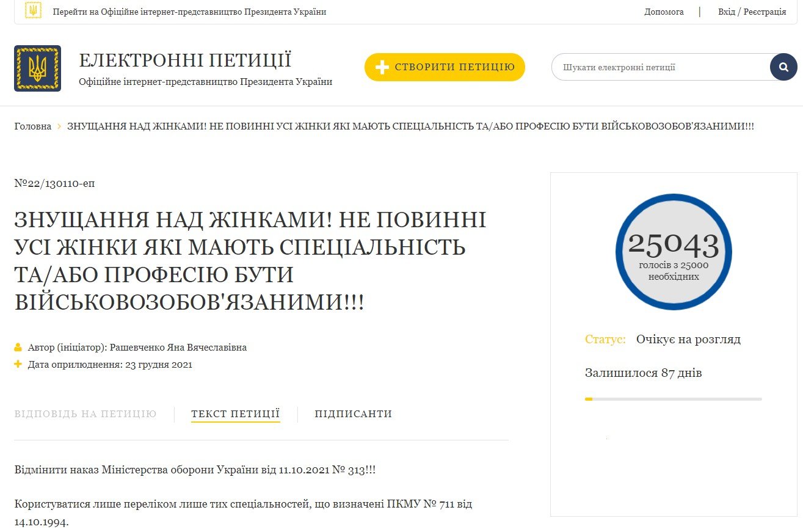
Task: Open the Допомога help link
Action: click(664, 12)
